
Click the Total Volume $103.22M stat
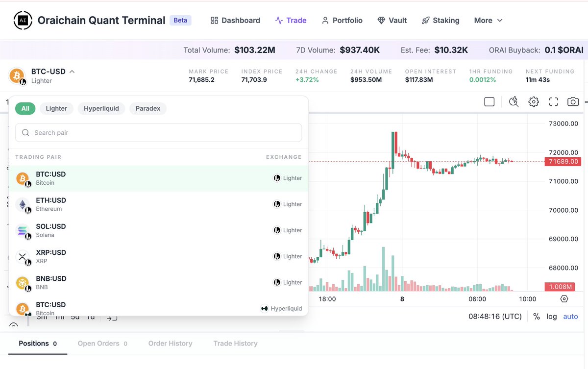tap(229, 50)
